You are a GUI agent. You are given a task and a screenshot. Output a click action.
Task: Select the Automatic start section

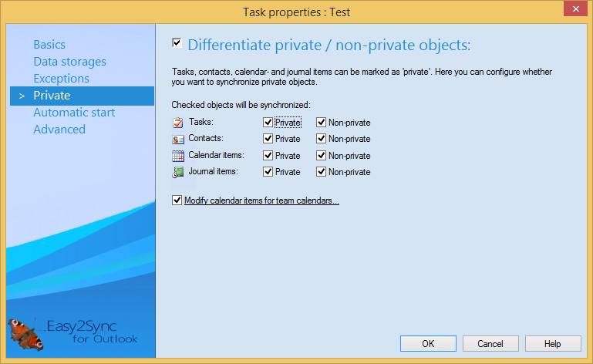(x=74, y=113)
